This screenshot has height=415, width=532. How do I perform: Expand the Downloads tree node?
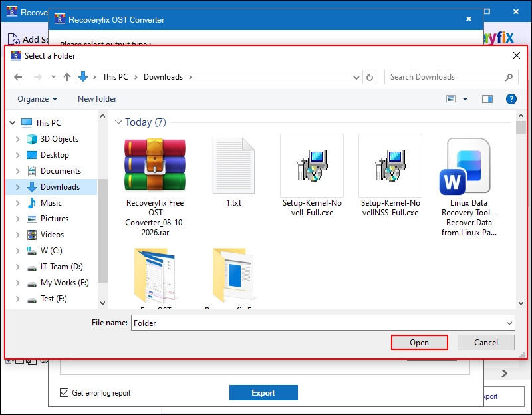(x=18, y=187)
